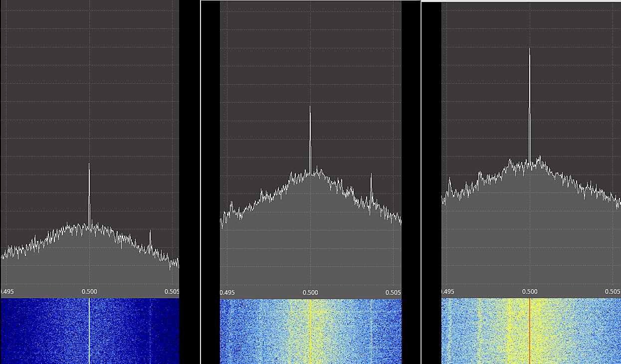
Task: Select the 0.495 frequency label in the right panel
Action: tap(447, 291)
